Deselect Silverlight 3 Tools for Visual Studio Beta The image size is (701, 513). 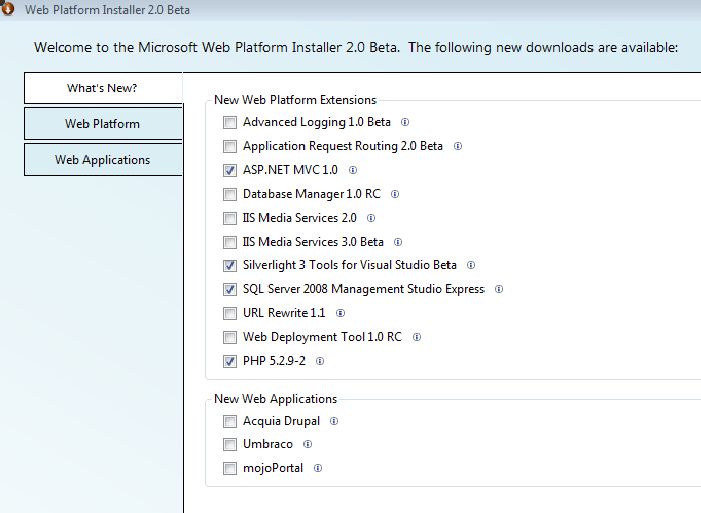(x=230, y=266)
